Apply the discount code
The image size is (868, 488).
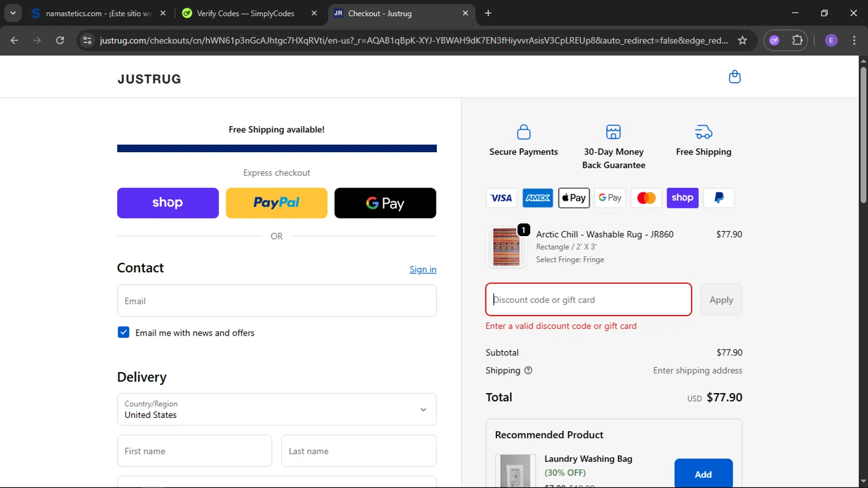point(721,300)
